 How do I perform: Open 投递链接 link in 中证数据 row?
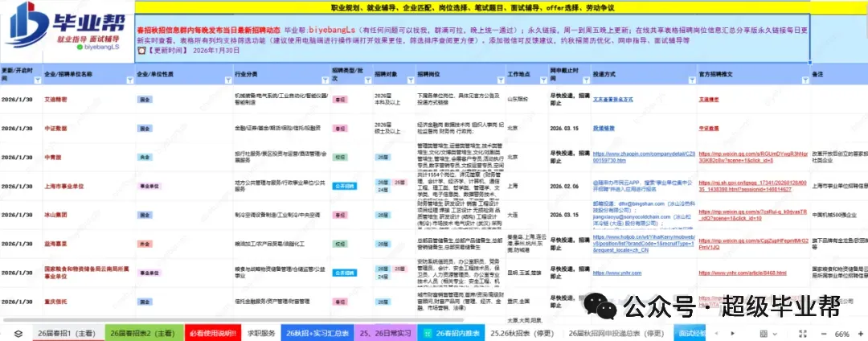click(604, 128)
